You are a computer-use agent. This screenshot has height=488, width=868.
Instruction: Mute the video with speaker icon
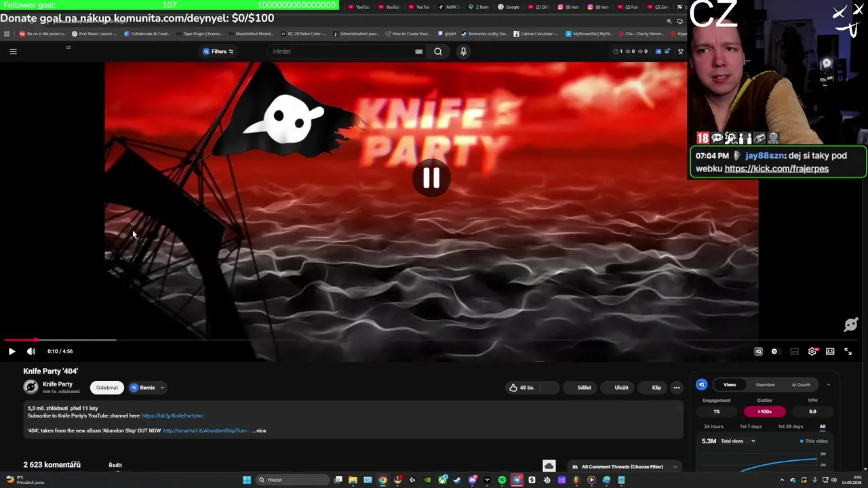pyautogui.click(x=31, y=351)
